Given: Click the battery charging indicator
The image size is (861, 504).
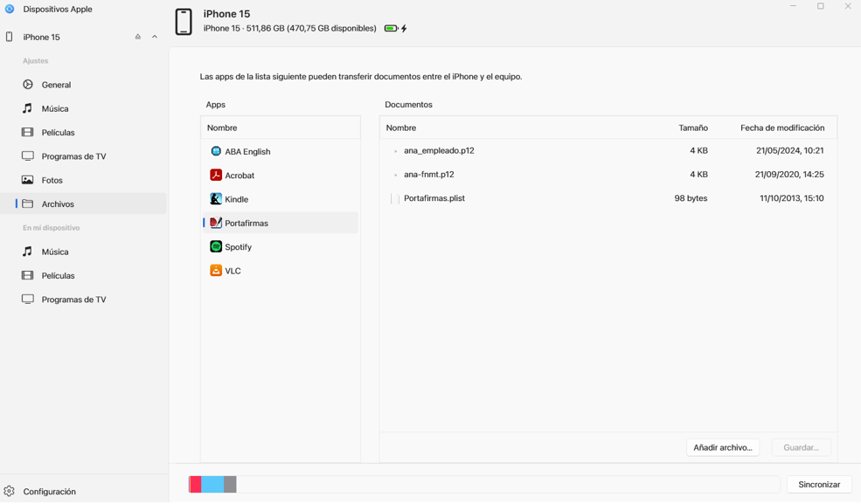Looking at the screenshot, I should click(395, 28).
